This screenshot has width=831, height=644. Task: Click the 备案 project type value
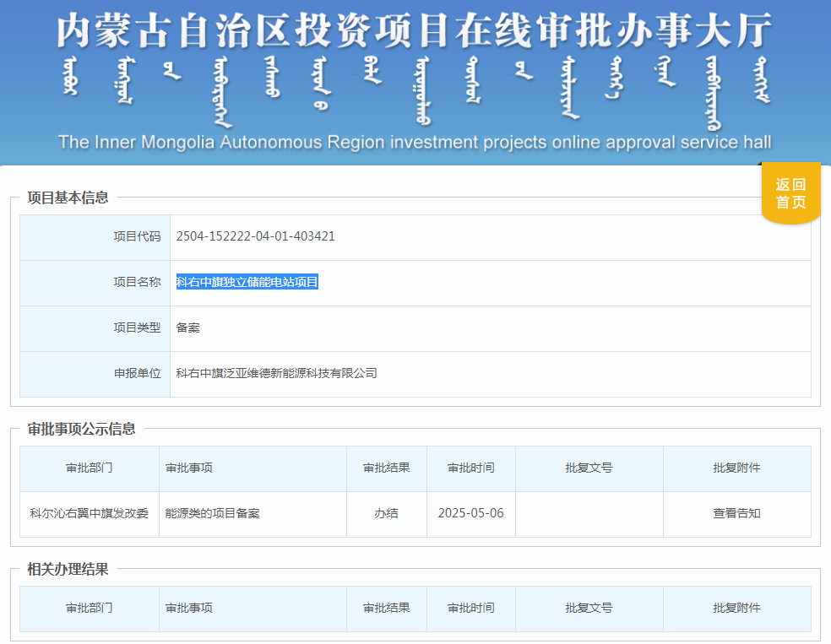(x=187, y=327)
